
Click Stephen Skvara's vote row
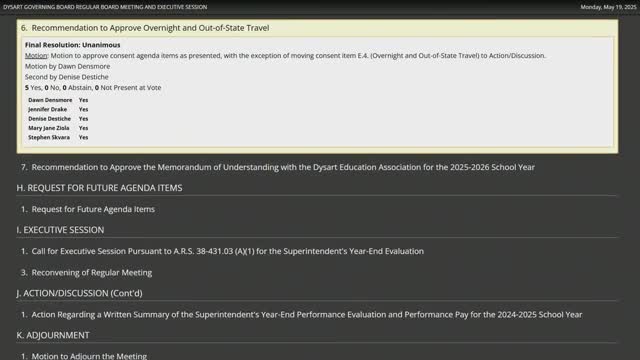pos(58,138)
